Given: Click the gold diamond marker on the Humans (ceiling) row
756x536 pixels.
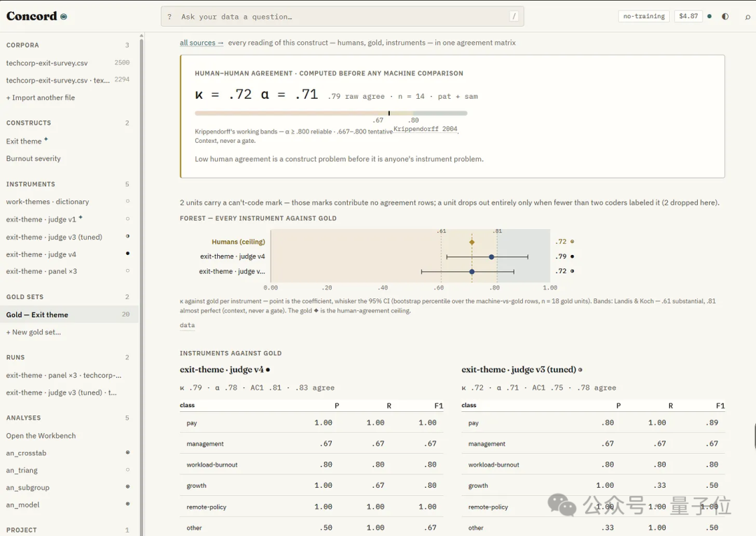Looking at the screenshot, I should coord(472,242).
